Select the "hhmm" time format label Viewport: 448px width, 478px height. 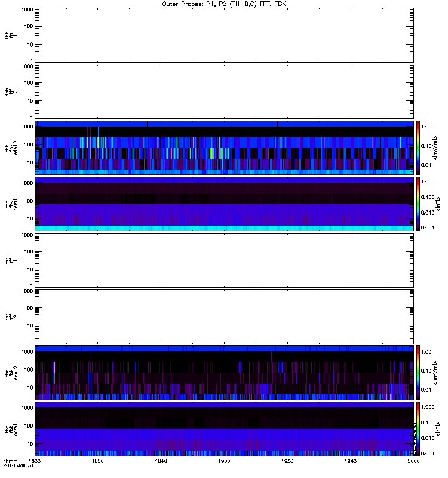[x=10, y=461]
